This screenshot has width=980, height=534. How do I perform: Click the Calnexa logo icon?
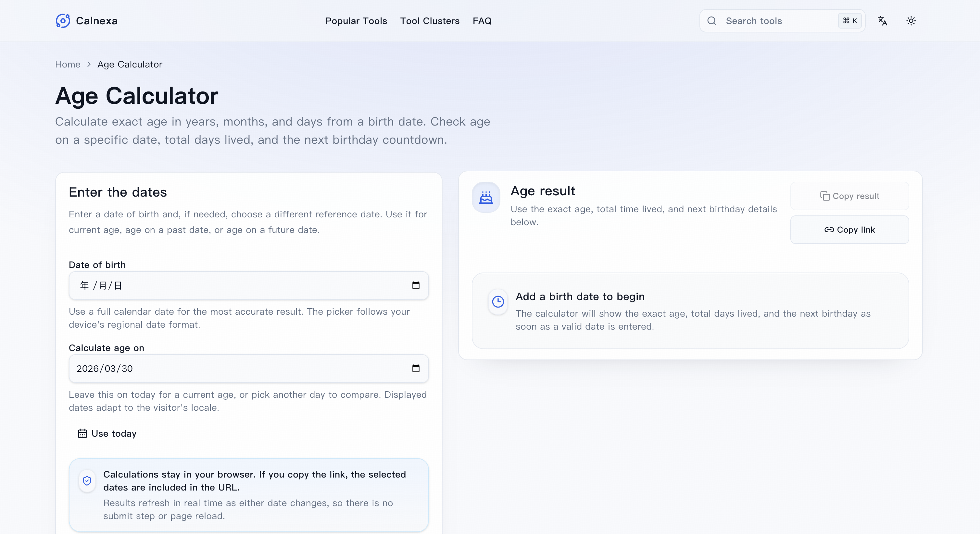(63, 20)
